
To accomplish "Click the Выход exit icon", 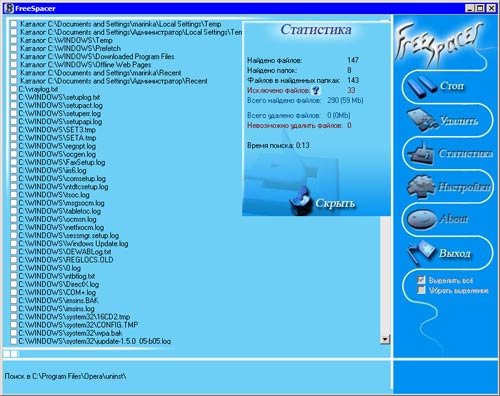I will [421, 253].
